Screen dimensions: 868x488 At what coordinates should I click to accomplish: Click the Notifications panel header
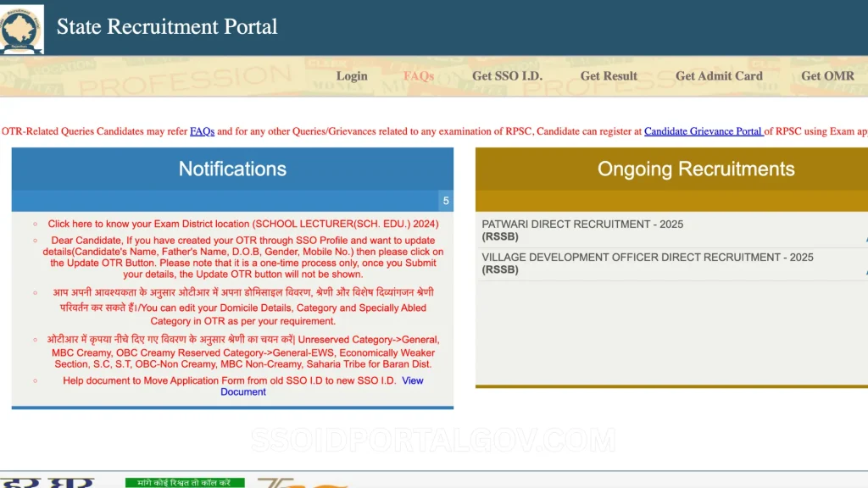coord(231,169)
